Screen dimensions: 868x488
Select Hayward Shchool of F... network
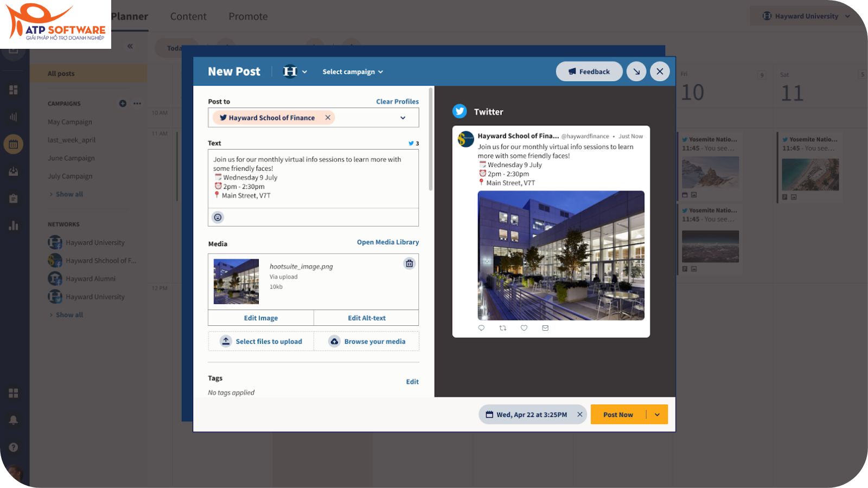pos(92,261)
